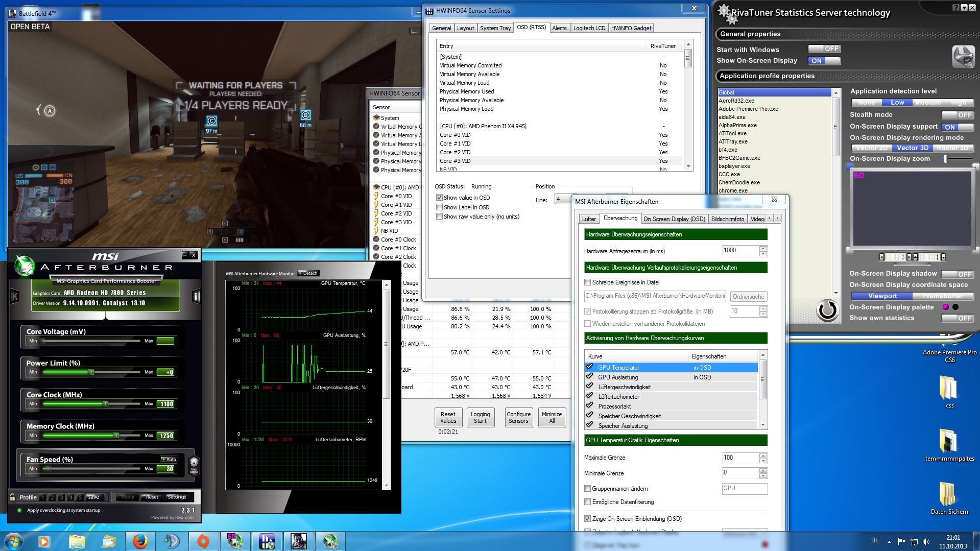Click in the Maximale Grenze value field
The width and height of the screenshot is (980, 551).
(x=740, y=458)
